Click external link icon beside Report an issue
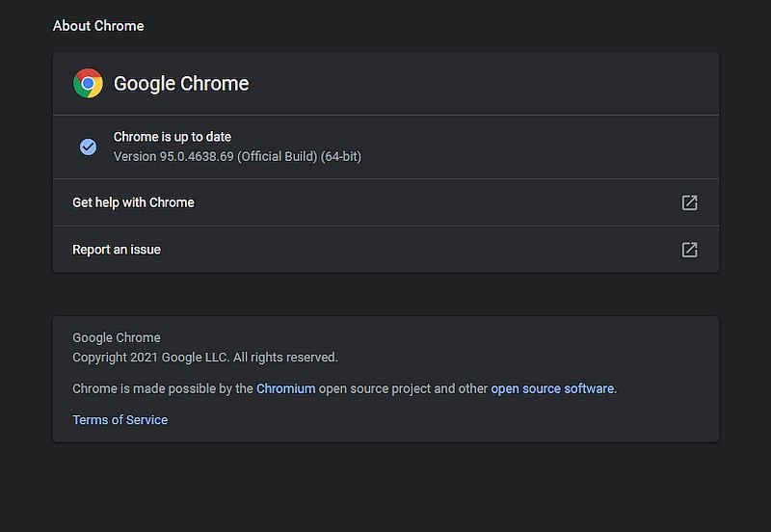 (689, 250)
